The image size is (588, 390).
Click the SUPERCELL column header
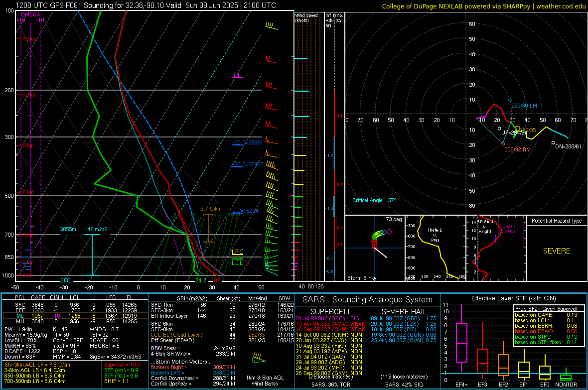coord(331,312)
